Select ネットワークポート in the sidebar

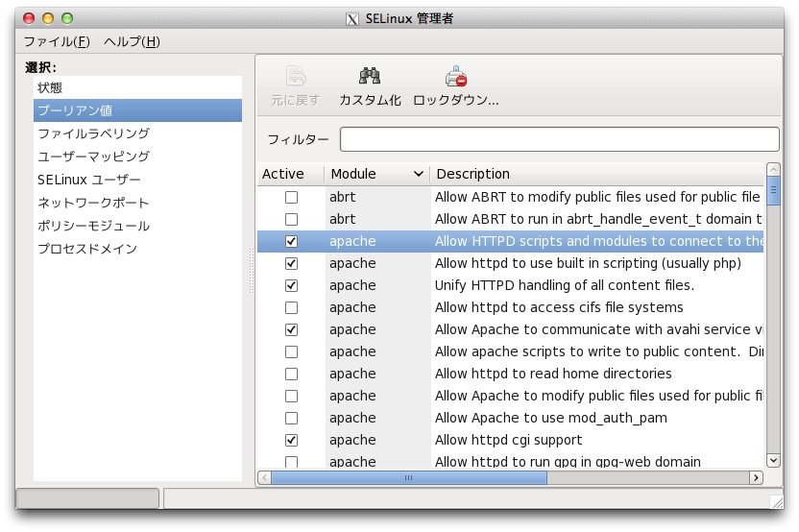(137, 203)
